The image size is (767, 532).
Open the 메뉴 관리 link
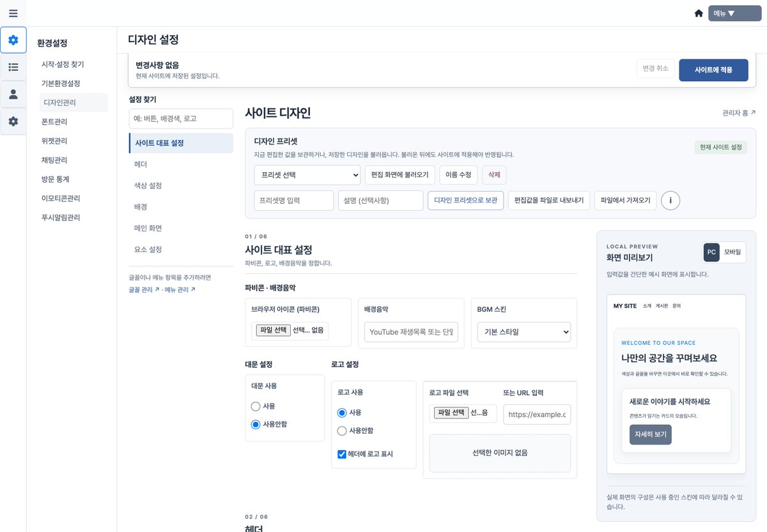(180, 289)
